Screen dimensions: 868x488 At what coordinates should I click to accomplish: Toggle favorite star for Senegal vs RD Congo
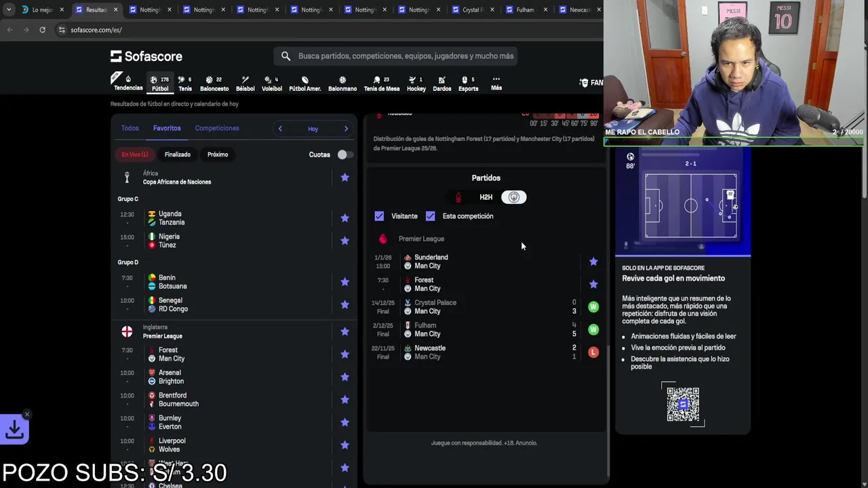click(344, 304)
